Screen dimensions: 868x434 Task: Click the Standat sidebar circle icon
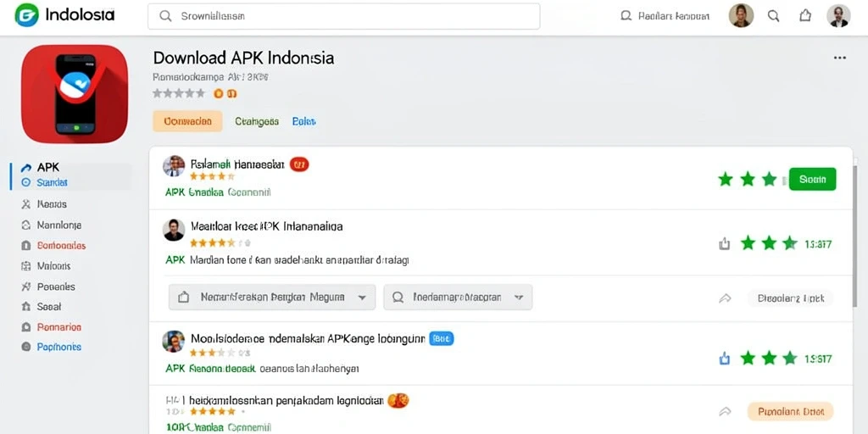25,182
